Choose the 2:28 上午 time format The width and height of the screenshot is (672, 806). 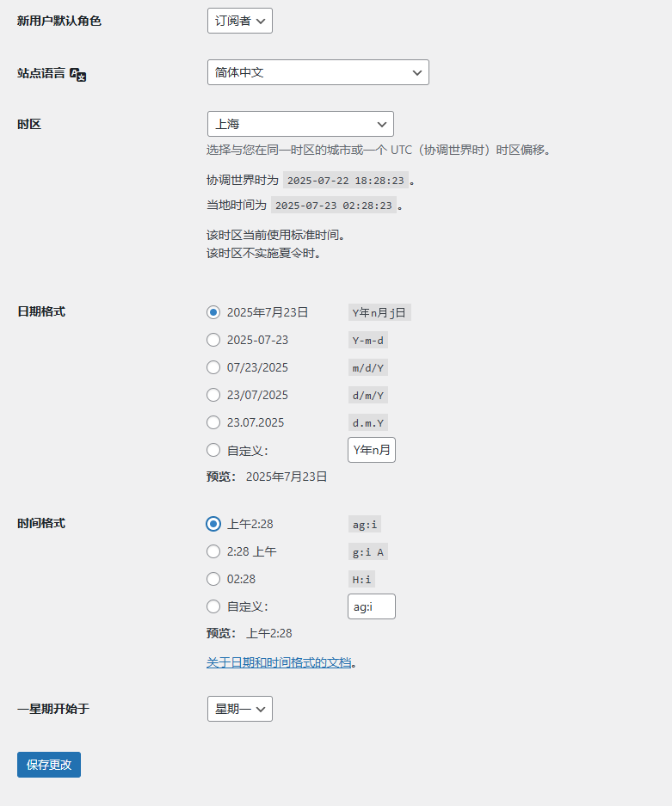213,551
